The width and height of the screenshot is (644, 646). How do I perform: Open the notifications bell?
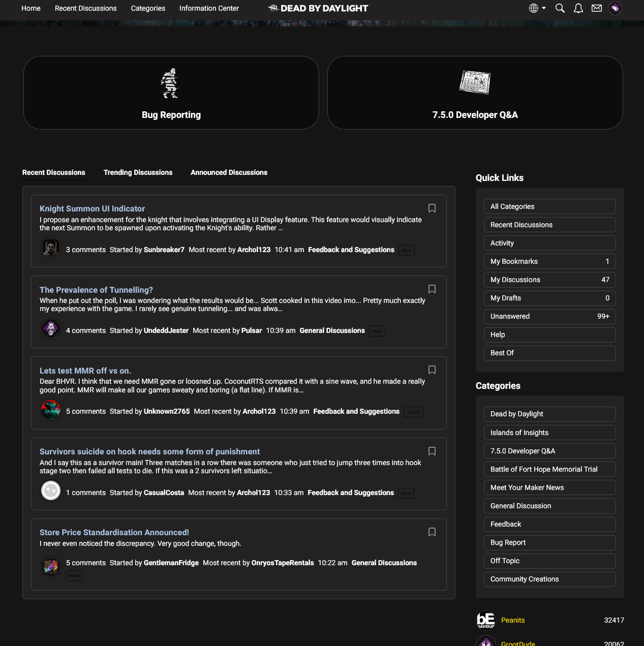[578, 8]
